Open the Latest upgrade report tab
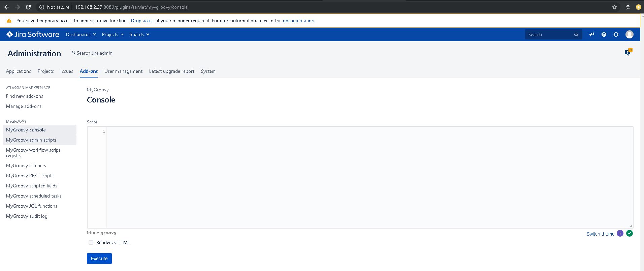Viewport: 644px width, 271px height. click(172, 71)
